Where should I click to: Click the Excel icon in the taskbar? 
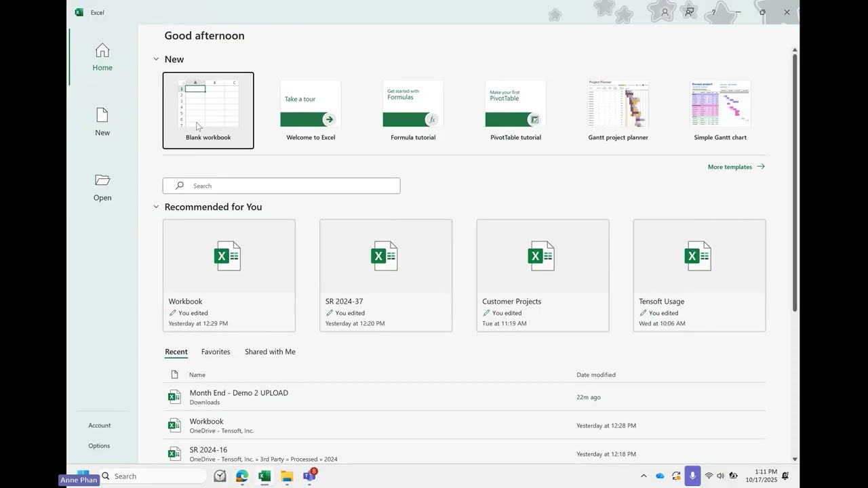[264, 476]
